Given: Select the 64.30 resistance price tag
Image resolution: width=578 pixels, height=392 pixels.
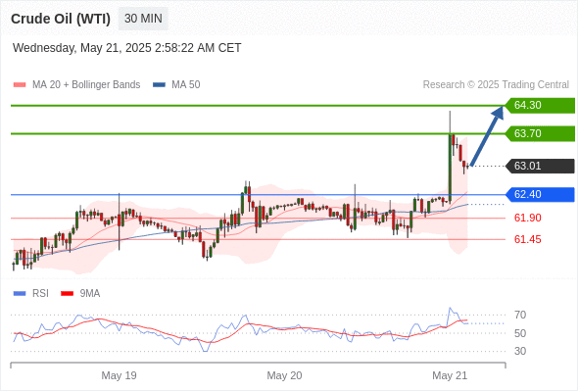Looking at the screenshot, I should (540, 106).
